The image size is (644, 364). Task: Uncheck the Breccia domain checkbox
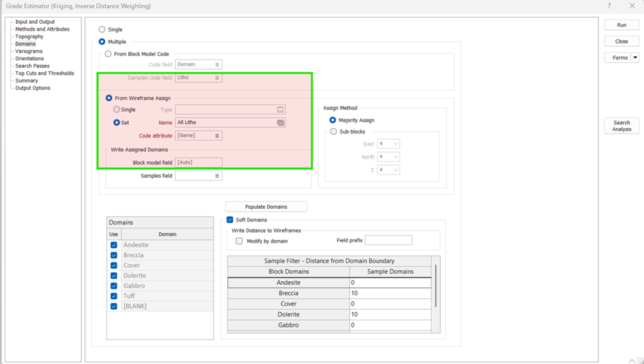point(114,255)
